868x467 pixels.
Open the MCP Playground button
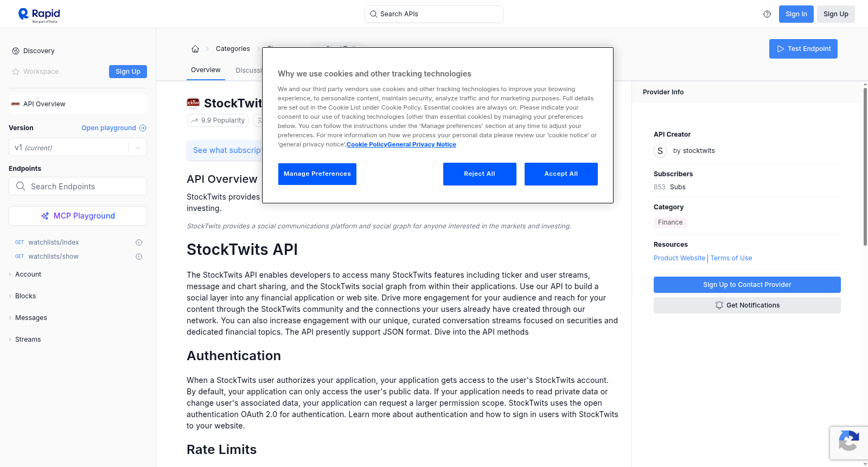click(78, 216)
